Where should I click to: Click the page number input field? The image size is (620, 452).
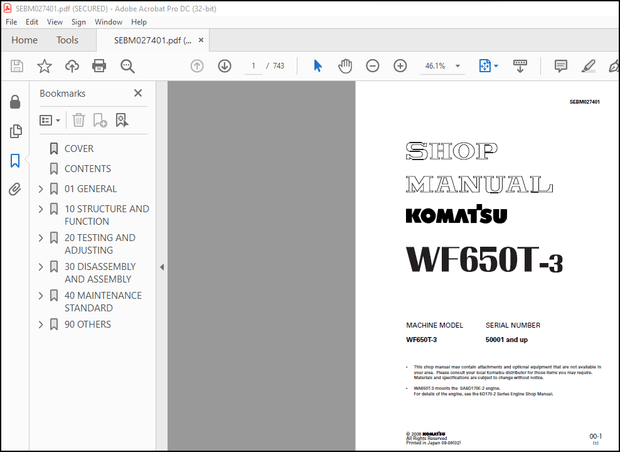coord(253,66)
